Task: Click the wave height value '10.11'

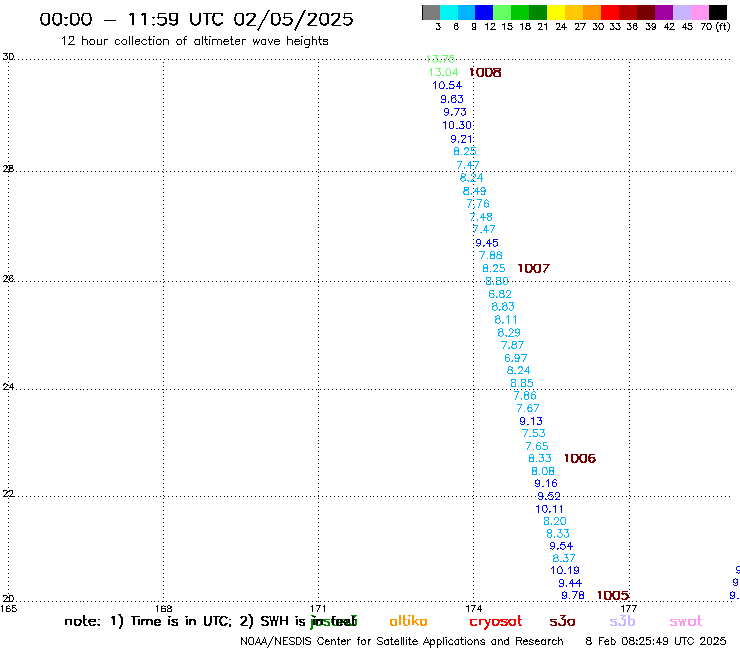Action: pos(549,509)
